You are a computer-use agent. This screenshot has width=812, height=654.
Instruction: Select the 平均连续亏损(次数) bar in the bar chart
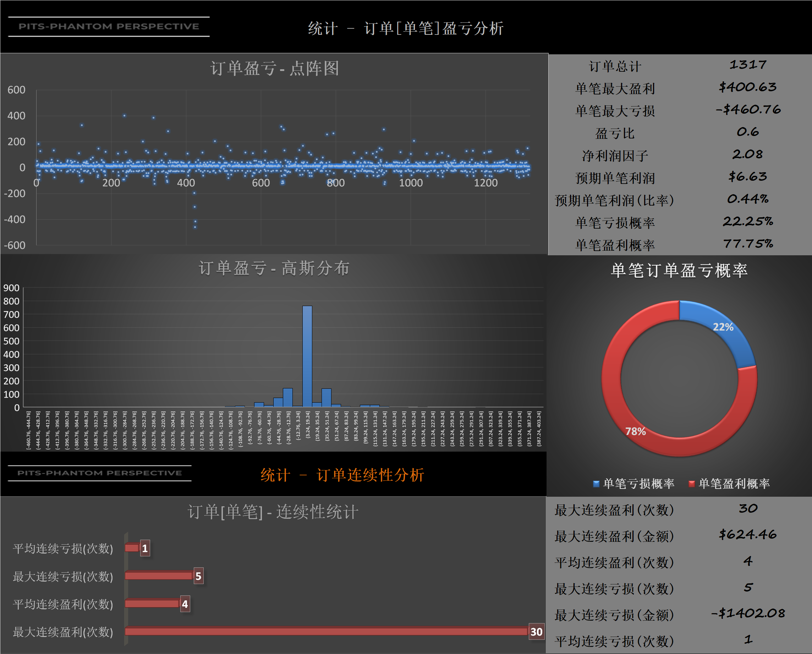132,548
